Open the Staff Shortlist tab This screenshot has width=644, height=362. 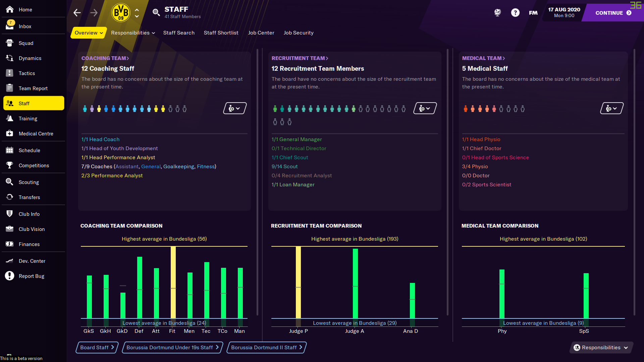pyautogui.click(x=221, y=33)
